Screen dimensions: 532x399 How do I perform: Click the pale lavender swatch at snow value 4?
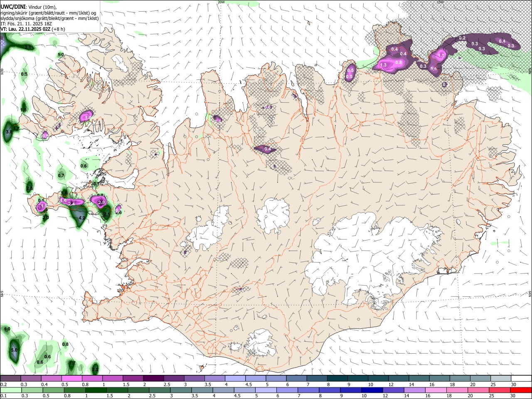[x=235, y=379]
